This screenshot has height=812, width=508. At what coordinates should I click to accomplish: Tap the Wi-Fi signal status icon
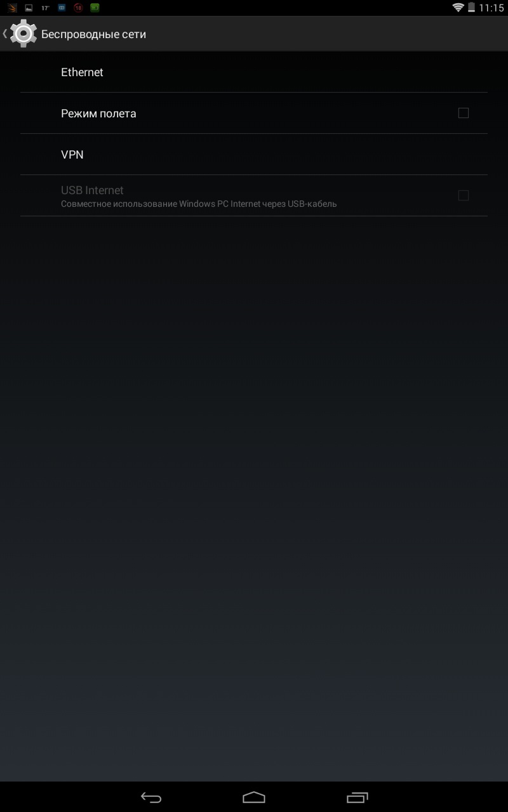[458, 8]
